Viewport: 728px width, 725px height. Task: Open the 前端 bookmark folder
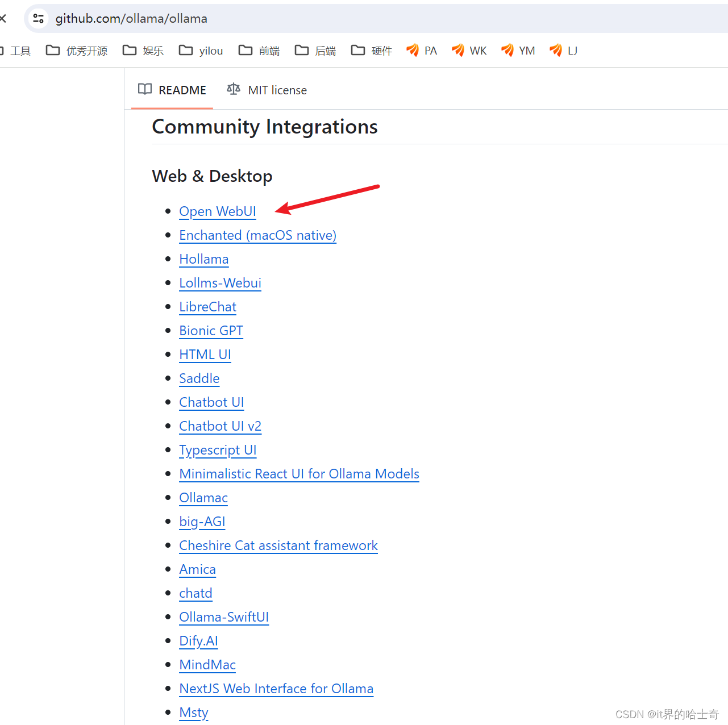(x=259, y=51)
